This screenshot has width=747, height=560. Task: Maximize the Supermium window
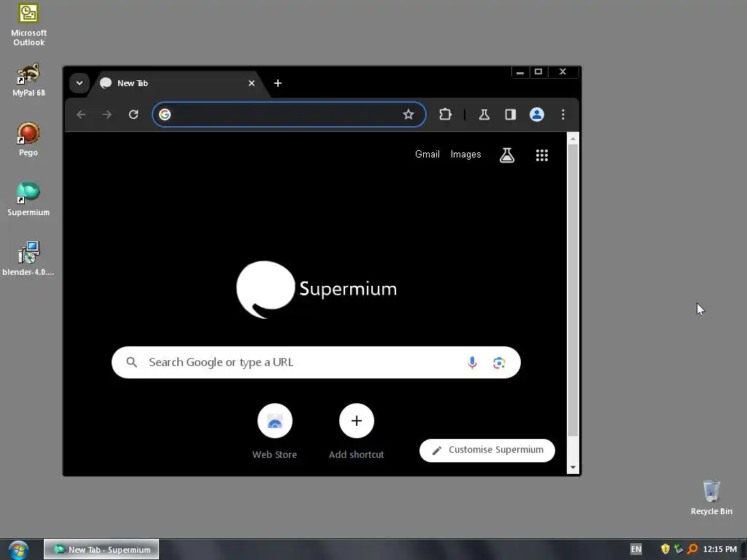538,72
